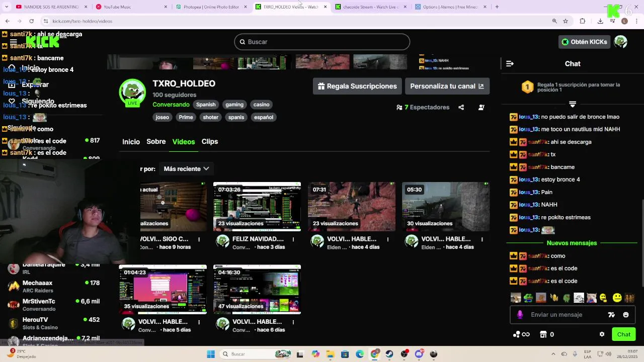Viewport: 644px width, 362px height.
Task: Open new browser tab plus button
Action: coord(497,7)
